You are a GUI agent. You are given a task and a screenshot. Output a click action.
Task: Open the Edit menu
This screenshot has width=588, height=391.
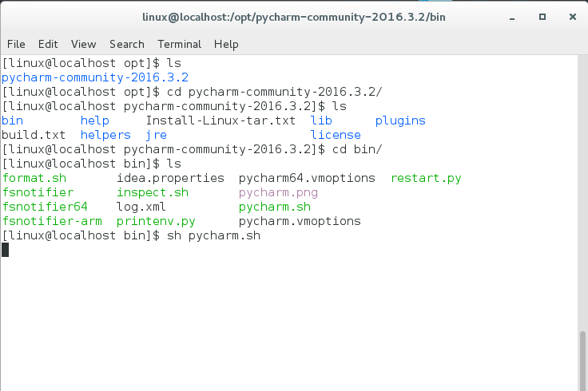pyautogui.click(x=48, y=44)
